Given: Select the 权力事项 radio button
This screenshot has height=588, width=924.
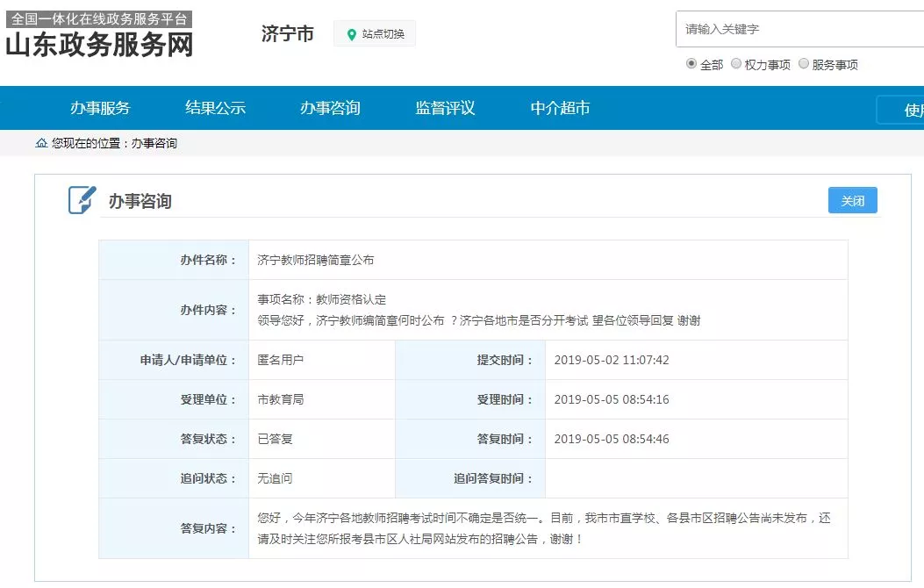Looking at the screenshot, I should 736,64.
